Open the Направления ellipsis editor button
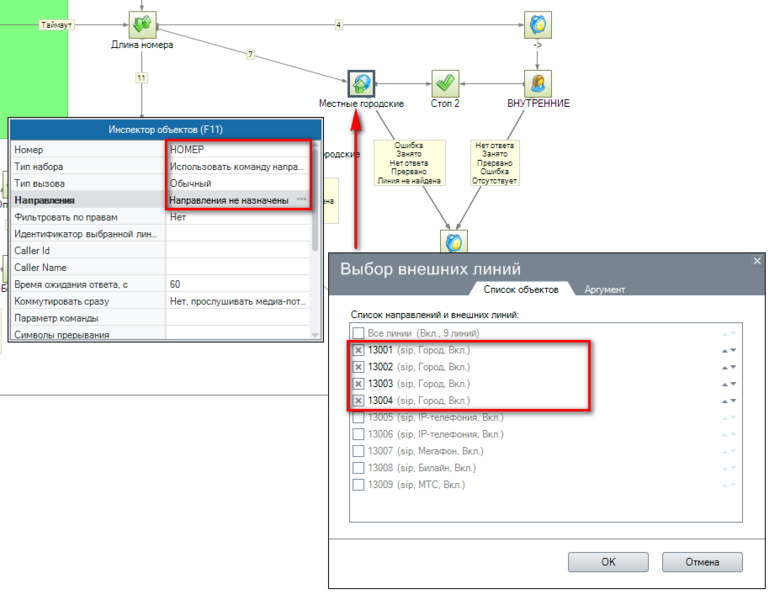The height and width of the screenshot is (600, 780). point(301,200)
